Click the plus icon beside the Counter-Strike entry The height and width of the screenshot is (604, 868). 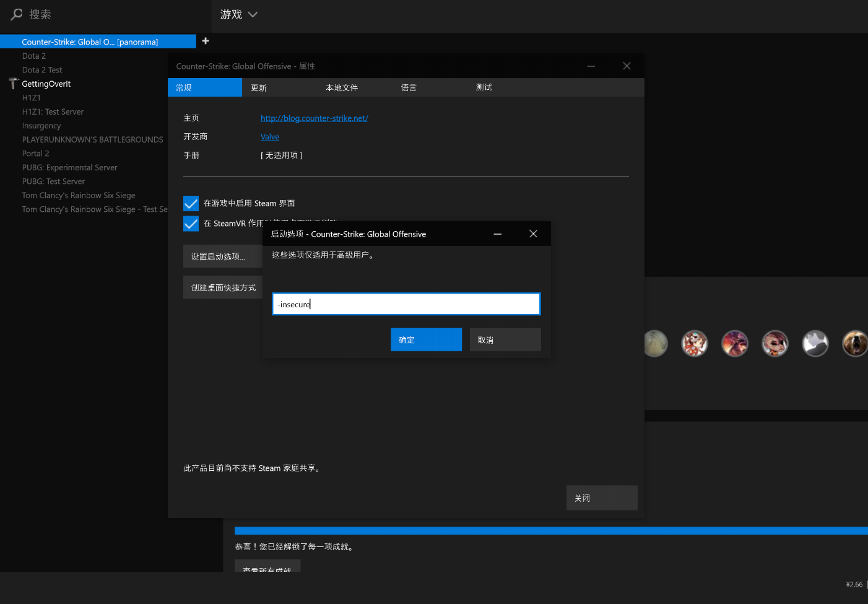coord(206,41)
